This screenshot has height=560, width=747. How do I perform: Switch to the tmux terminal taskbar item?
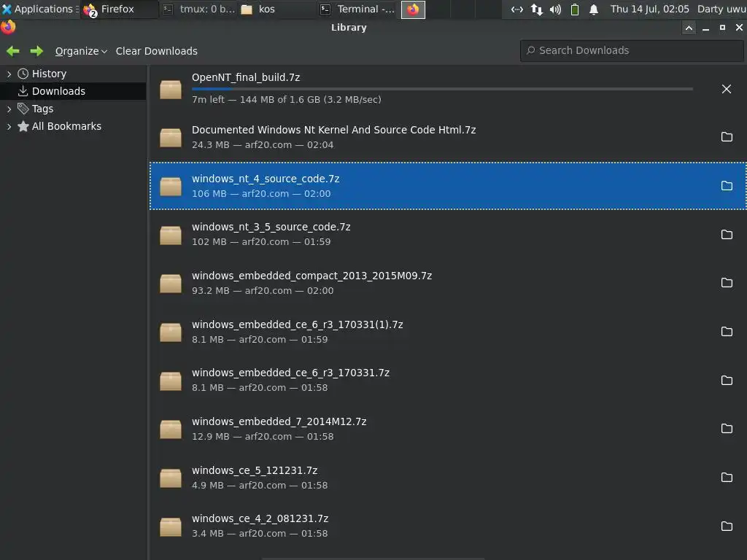point(198,9)
